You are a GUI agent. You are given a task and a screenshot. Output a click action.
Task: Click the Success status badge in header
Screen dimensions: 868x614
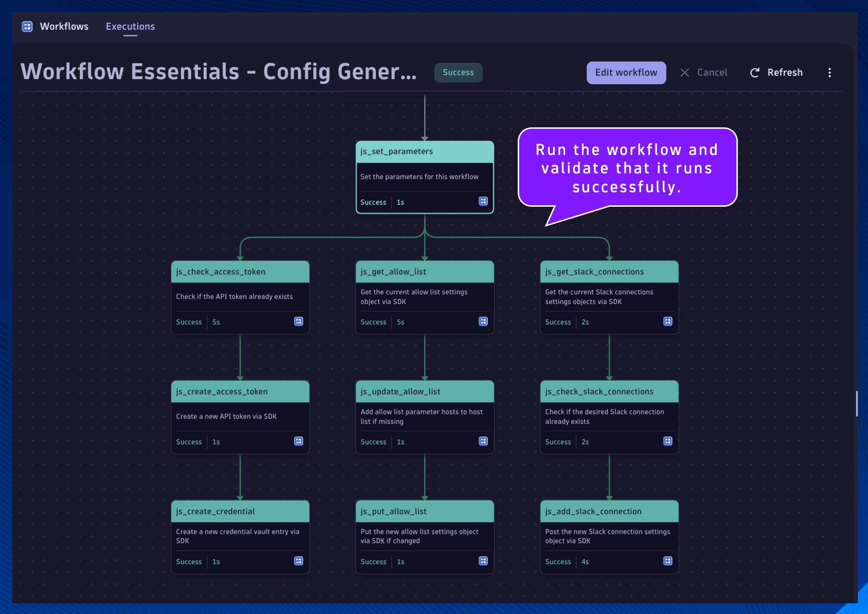click(x=458, y=73)
